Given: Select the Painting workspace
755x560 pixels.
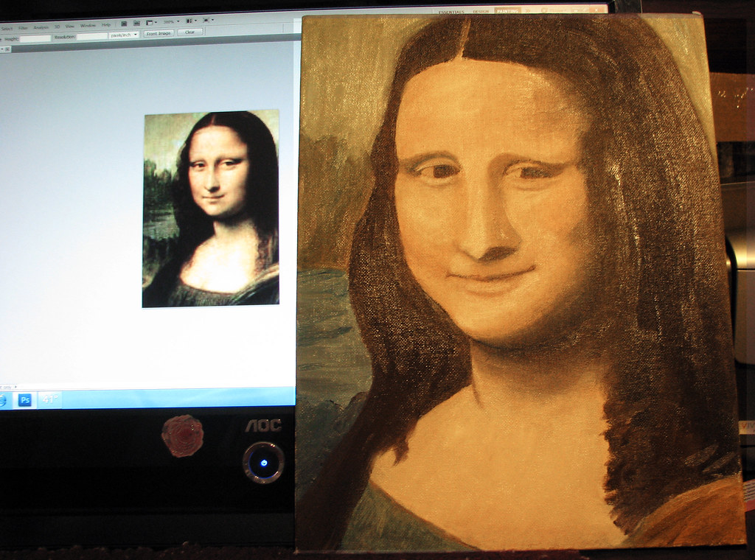Looking at the screenshot, I should tap(507, 11).
